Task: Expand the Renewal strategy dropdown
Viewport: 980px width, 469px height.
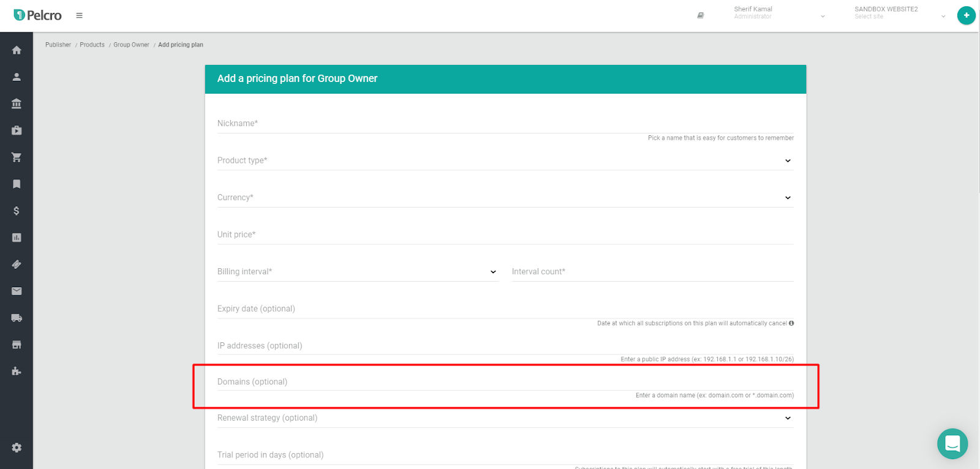Action: pyautogui.click(x=505, y=418)
